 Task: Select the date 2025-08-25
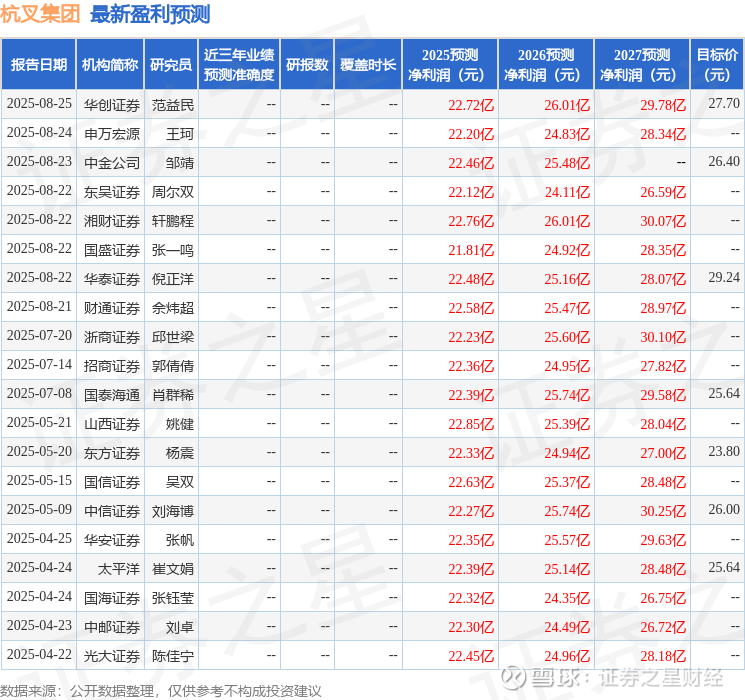[x=39, y=104]
